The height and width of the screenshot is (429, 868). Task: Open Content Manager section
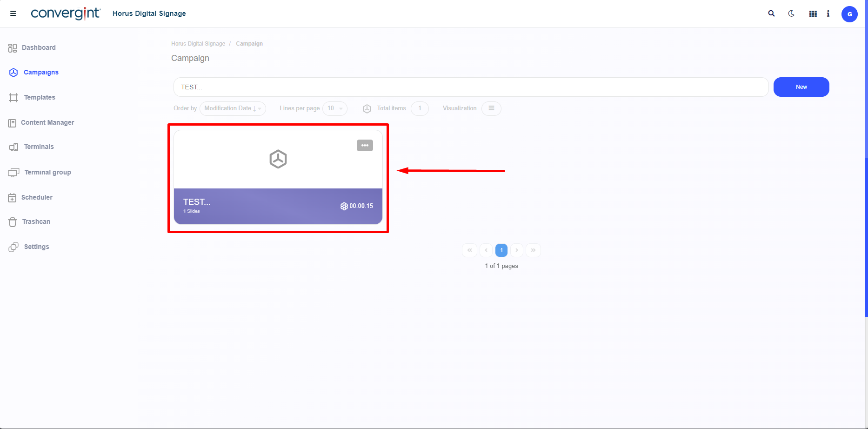coord(47,122)
